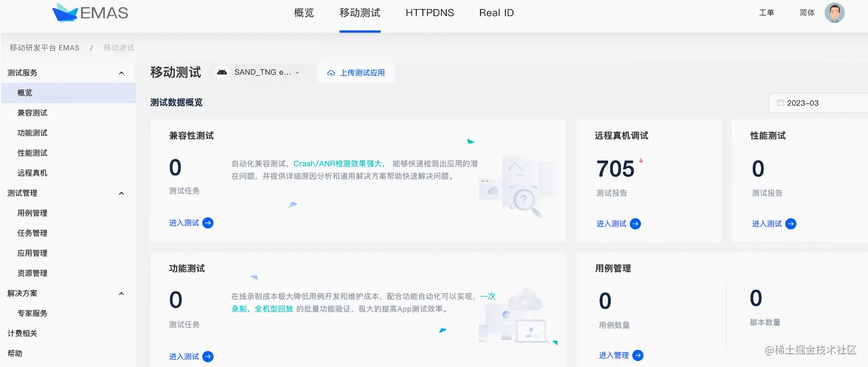This screenshot has height=367, width=868.
Task: Click the 进入管理 link
Action: point(614,356)
